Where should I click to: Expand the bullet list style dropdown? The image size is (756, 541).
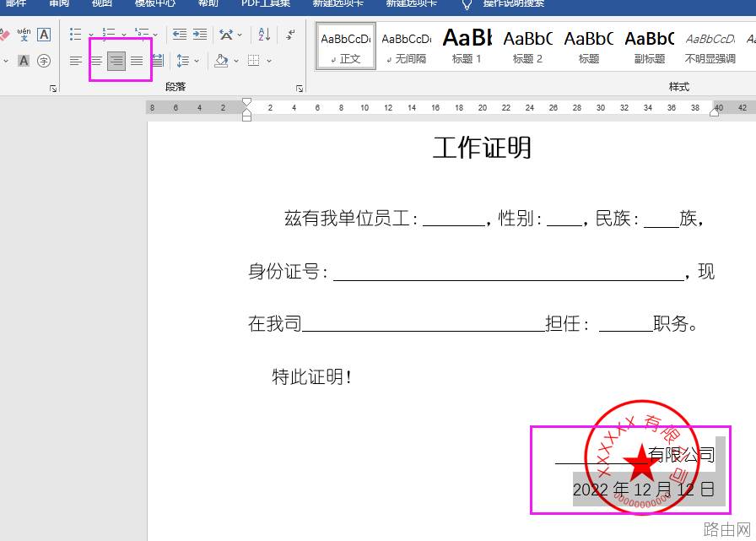point(91,35)
